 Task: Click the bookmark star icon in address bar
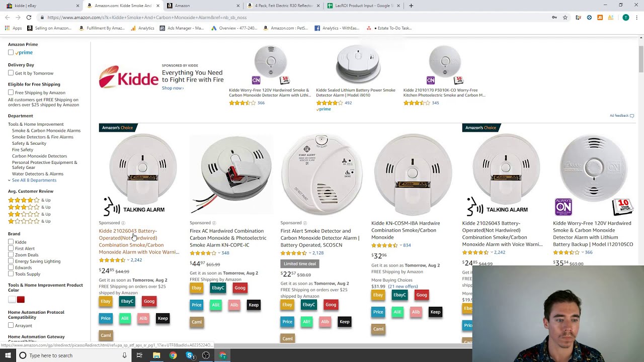pos(565,17)
